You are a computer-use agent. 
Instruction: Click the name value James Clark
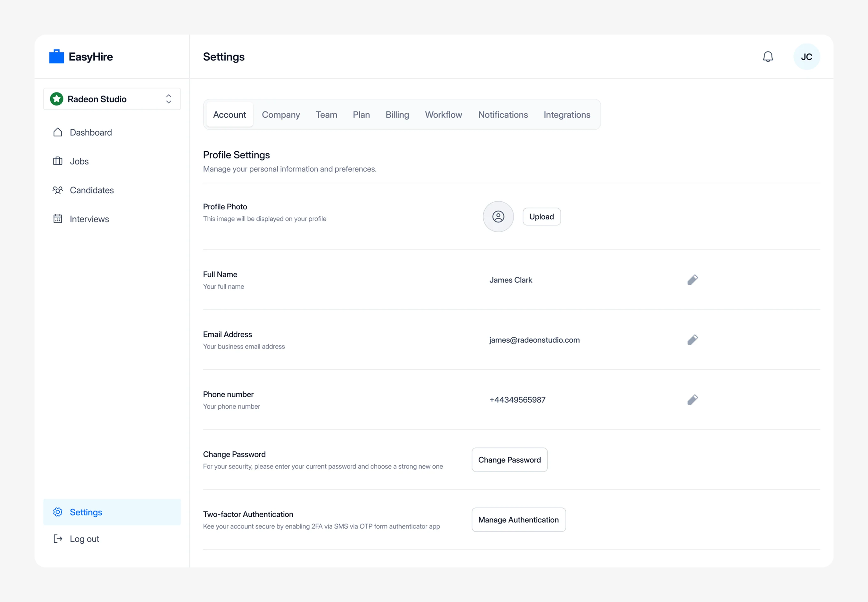coord(511,280)
